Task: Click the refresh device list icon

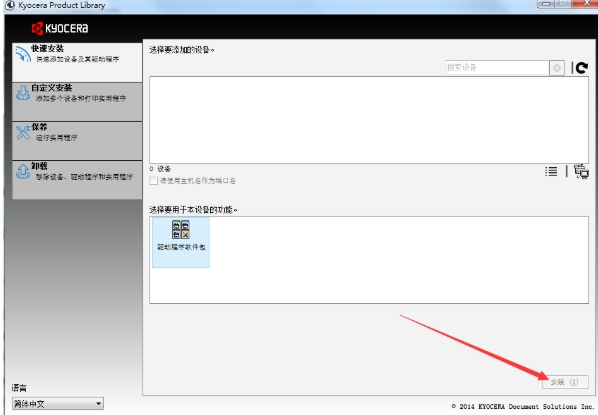Action: 582,68
